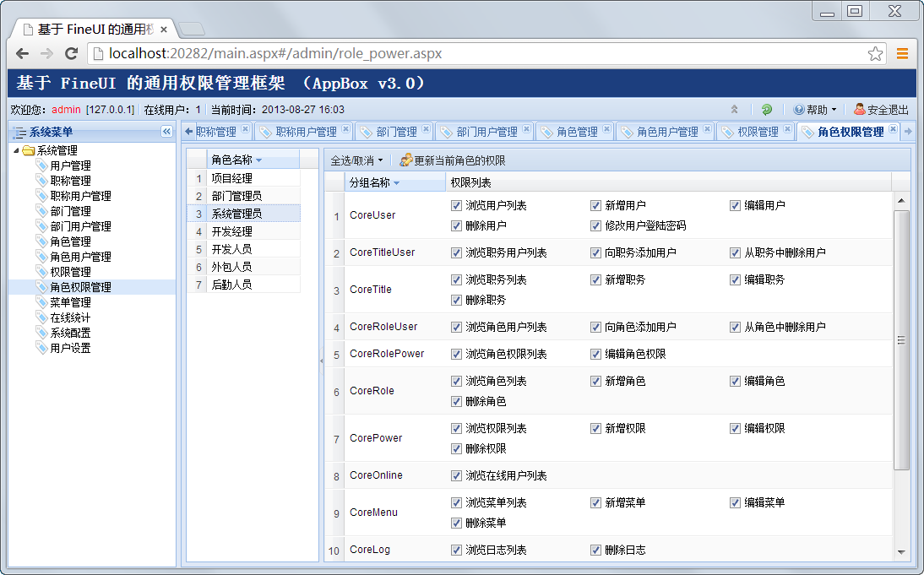Collapse the 系统菜单 side panel
This screenshot has height=575, width=924.
(166, 132)
